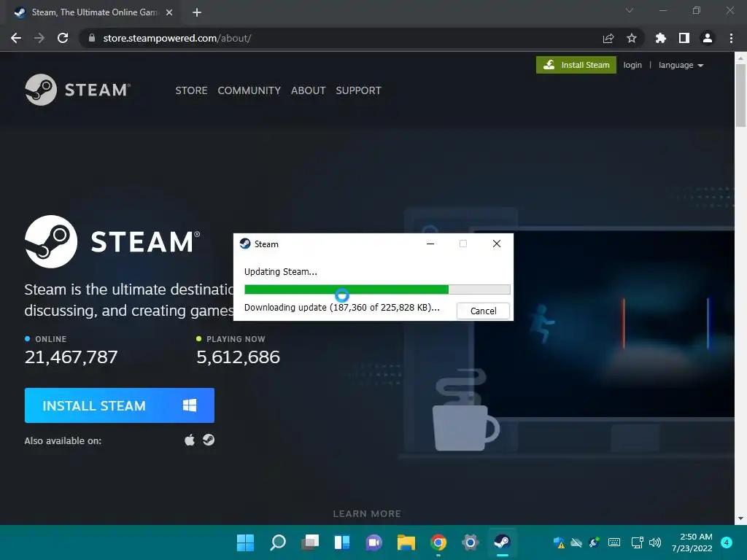Image resolution: width=747 pixels, height=560 pixels.
Task: Click the share page icon in address bar
Action: point(608,38)
